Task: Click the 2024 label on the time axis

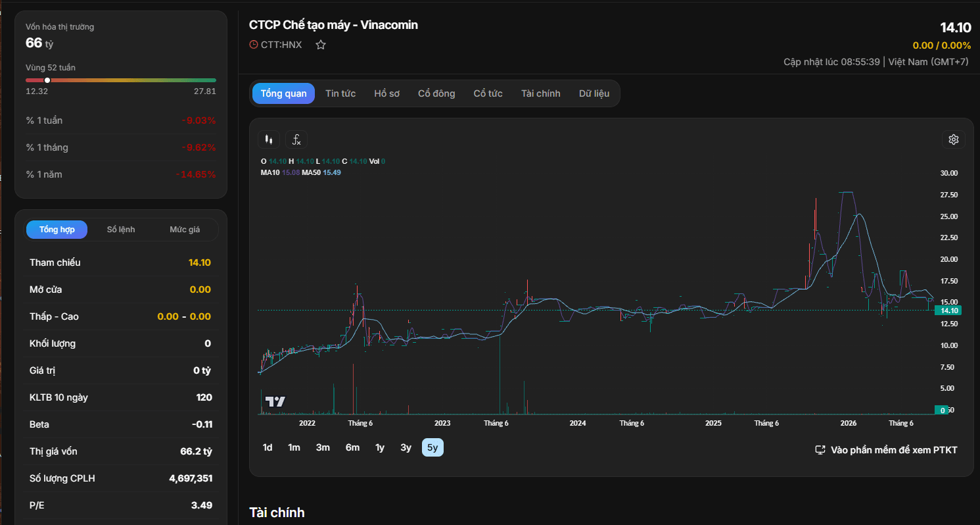Action: coord(578,423)
